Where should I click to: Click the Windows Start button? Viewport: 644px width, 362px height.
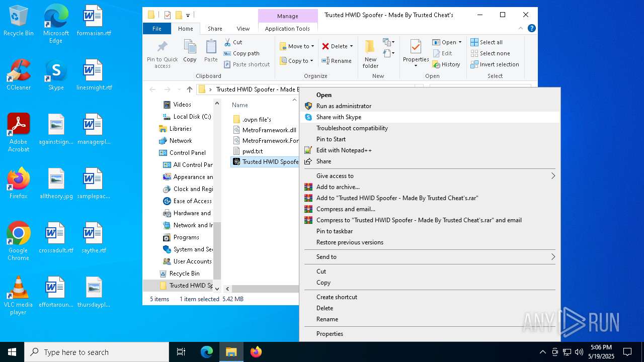point(12,352)
